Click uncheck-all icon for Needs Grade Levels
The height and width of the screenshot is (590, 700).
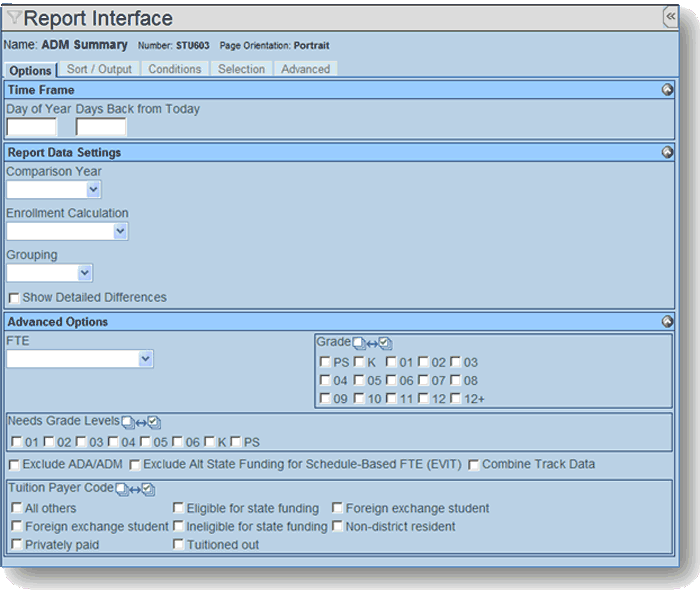click(x=128, y=422)
